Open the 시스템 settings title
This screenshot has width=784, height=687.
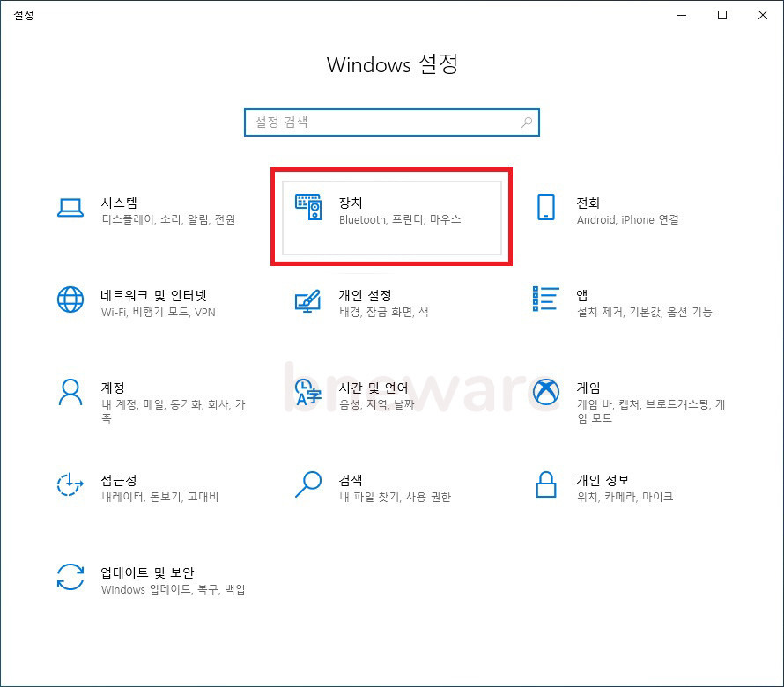pyautogui.click(x=119, y=203)
